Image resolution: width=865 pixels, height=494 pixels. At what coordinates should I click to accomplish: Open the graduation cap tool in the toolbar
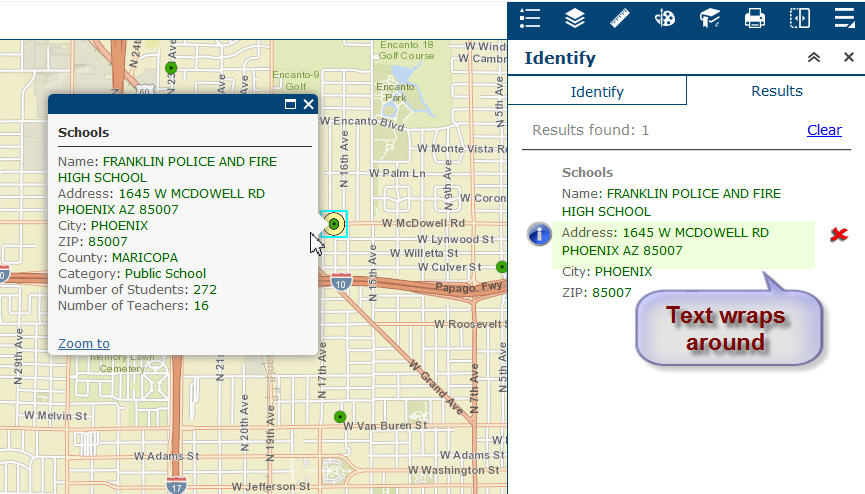point(710,18)
